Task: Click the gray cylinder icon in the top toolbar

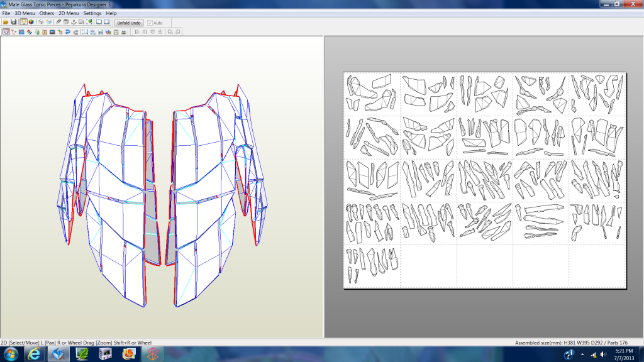Action: [65, 22]
